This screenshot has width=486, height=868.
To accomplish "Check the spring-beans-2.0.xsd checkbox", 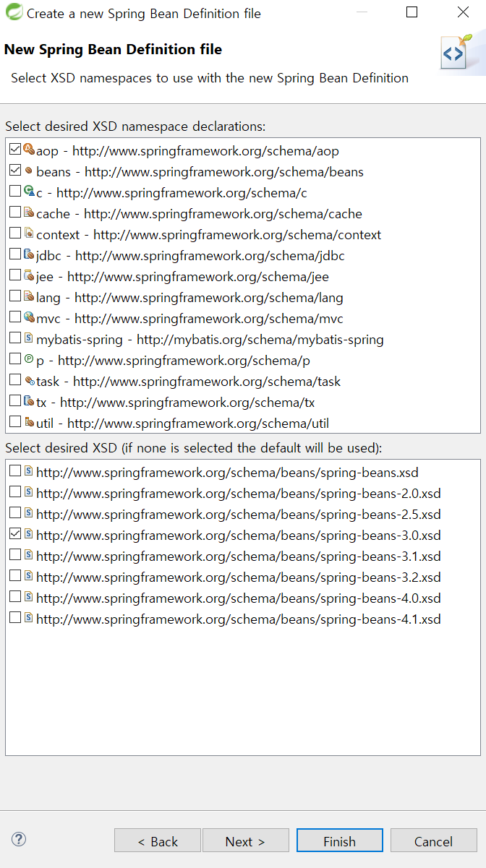I will click(x=15, y=493).
